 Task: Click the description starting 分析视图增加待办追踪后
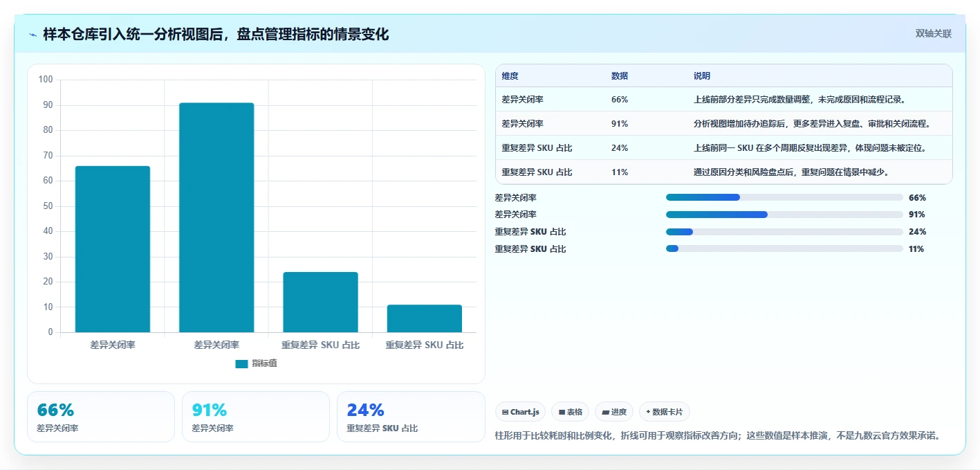click(813, 124)
